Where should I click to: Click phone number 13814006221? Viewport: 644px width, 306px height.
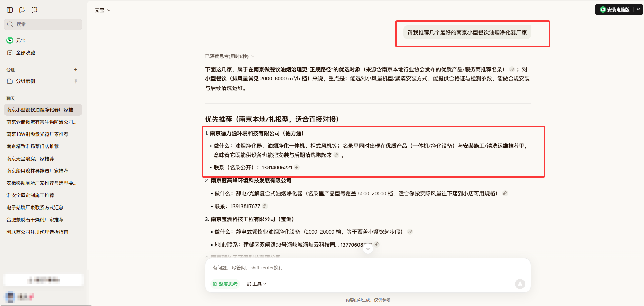coord(277,168)
